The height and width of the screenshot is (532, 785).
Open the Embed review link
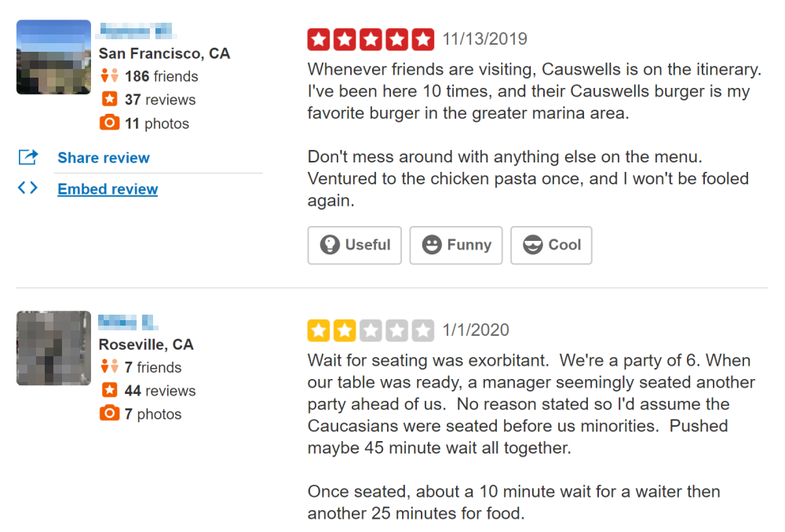(x=108, y=189)
